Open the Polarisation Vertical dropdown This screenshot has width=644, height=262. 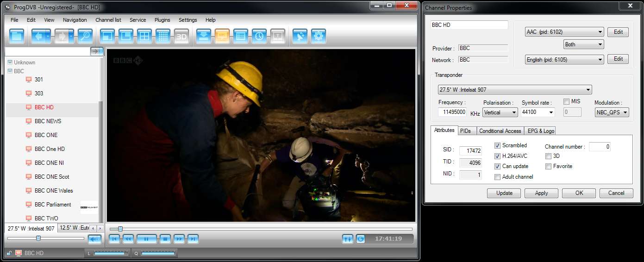coord(500,112)
